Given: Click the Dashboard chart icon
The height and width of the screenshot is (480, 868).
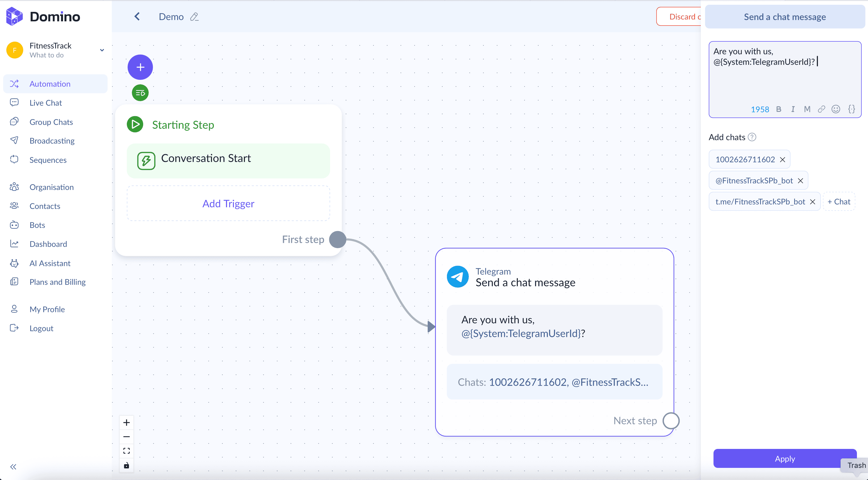Looking at the screenshot, I should tap(14, 244).
